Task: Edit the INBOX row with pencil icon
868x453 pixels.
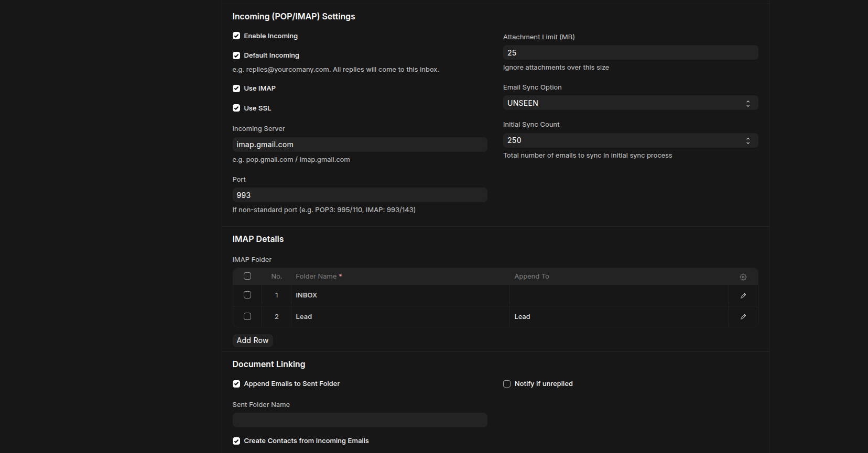Action: (x=743, y=296)
